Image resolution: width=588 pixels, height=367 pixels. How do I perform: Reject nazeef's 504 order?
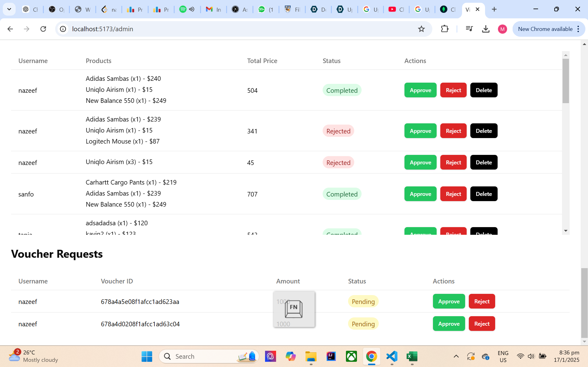click(x=453, y=90)
